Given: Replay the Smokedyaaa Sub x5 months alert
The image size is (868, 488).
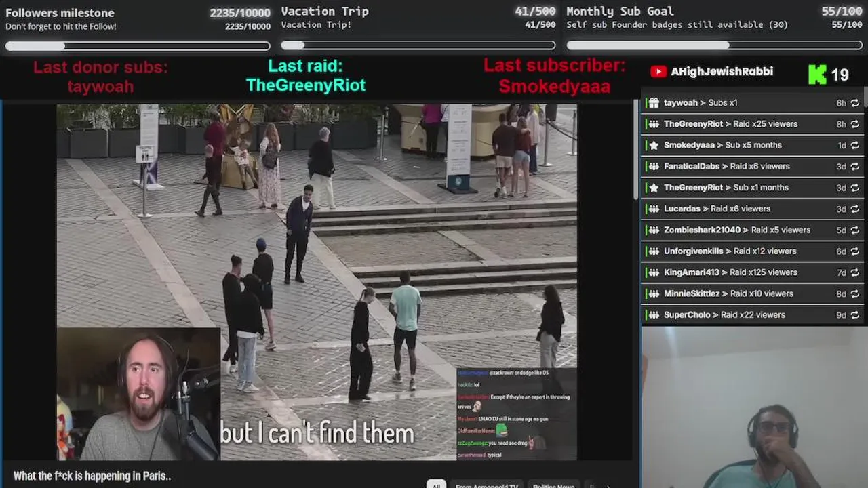Looking at the screenshot, I should [854, 145].
